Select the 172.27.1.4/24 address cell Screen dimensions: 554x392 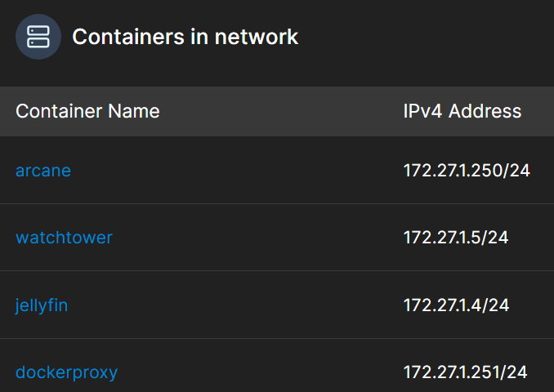[x=456, y=305]
